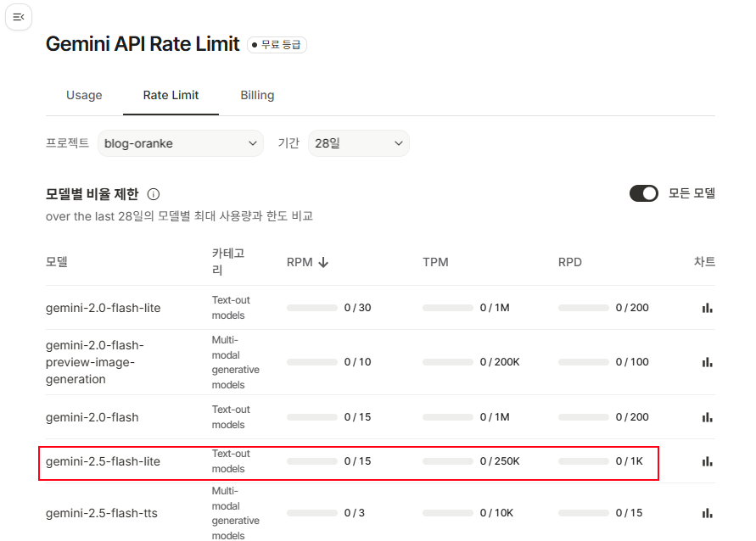Click RPD progress bar for gemini-2.5-flash-tts
This screenshot has height=541, width=756.
[584, 513]
